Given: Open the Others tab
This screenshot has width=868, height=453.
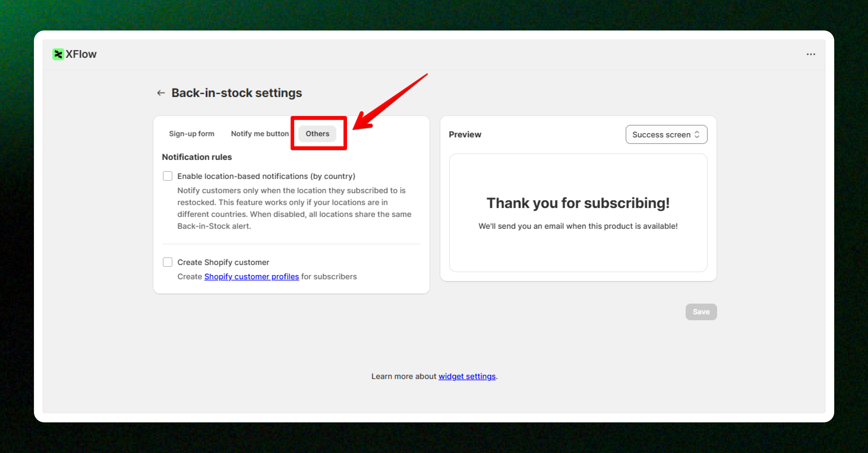Looking at the screenshot, I should 317,134.
